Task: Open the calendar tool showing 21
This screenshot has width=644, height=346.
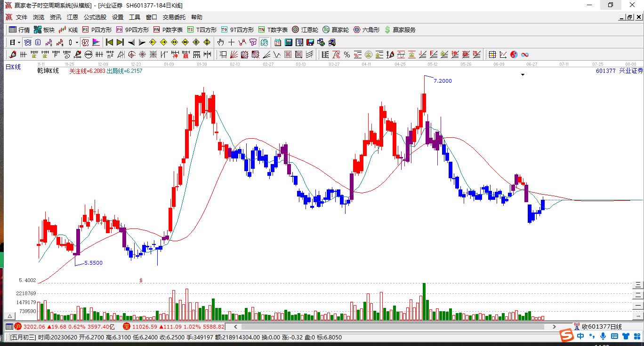Action: pos(277,42)
